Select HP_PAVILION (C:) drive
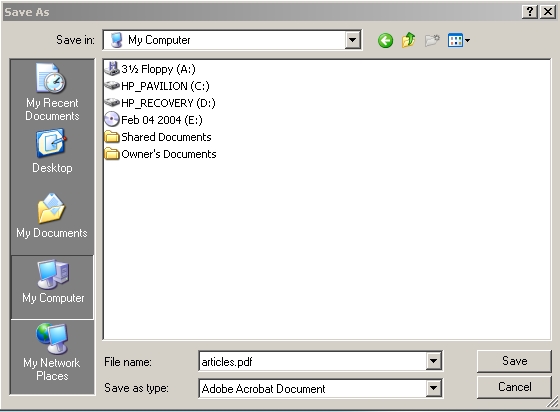 click(157, 86)
